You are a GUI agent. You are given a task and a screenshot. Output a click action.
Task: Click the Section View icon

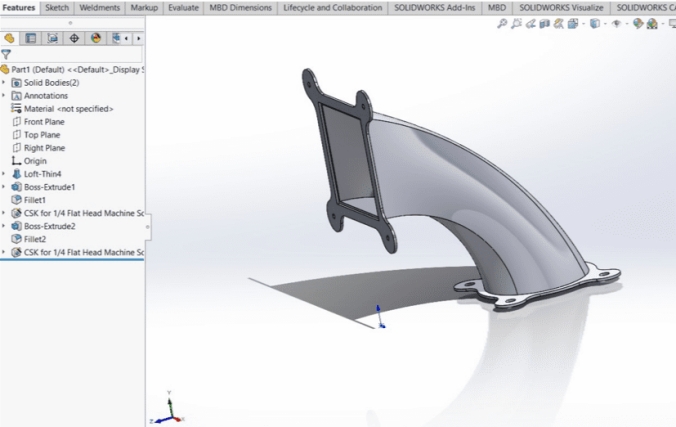click(545, 24)
